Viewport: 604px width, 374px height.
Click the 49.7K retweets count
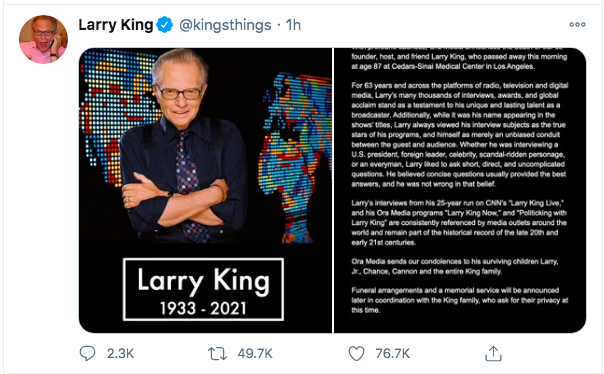[x=255, y=354]
